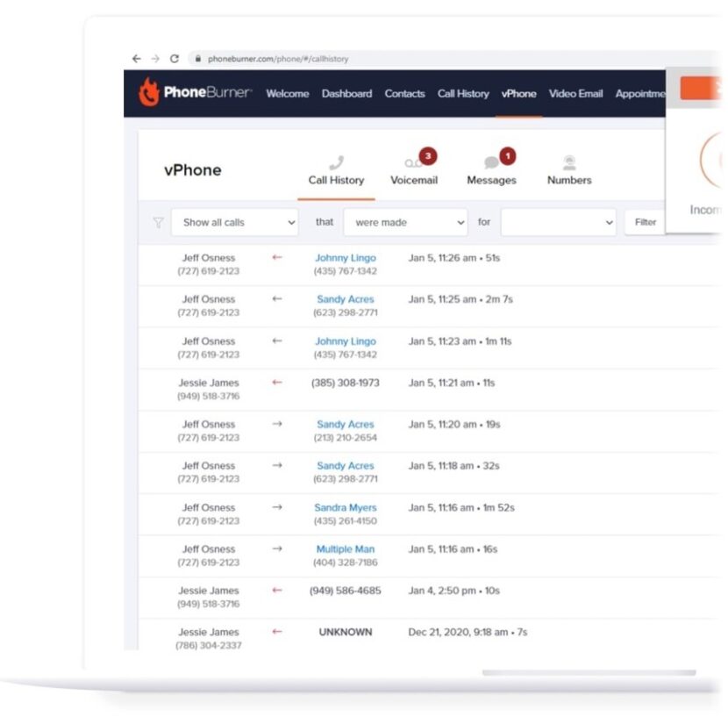Image resolution: width=728 pixels, height=724 pixels.
Task: Click the Call History handset icon
Action: (x=335, y=161)
